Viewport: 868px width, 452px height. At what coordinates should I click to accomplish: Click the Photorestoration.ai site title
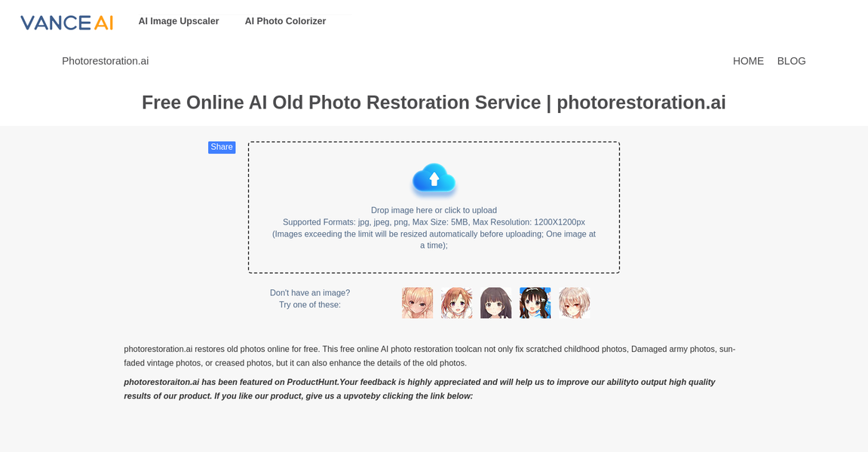[x=105, y=60]
